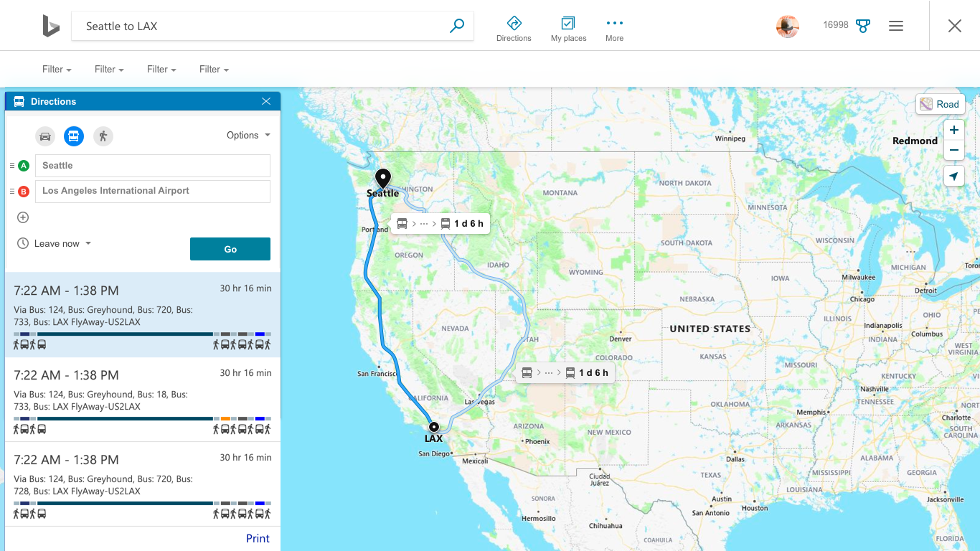Screen dimensions: 980x551
Task: Open Directions from the top toolbar
Action: pos(514,29)
